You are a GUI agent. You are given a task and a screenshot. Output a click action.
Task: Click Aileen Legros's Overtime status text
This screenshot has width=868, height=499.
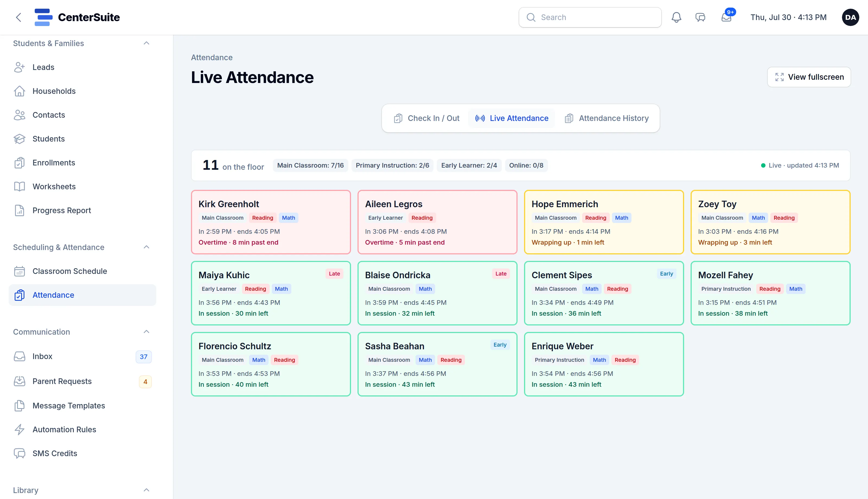(405, 242)
